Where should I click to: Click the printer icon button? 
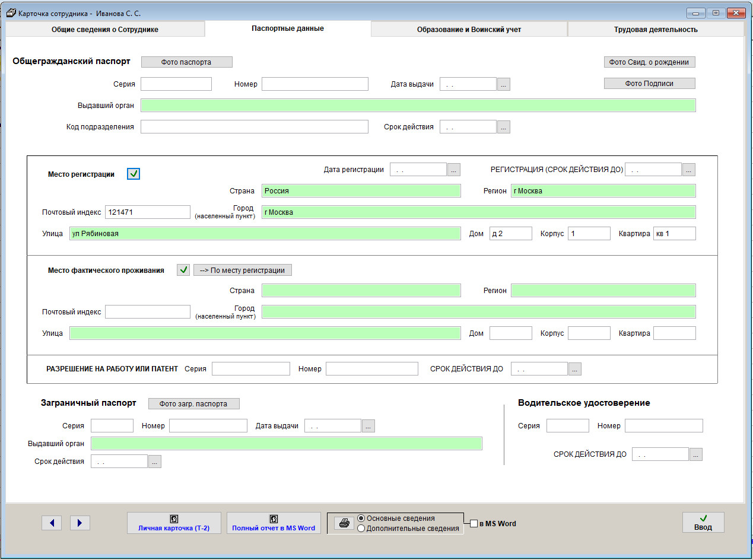pos(344,523)
